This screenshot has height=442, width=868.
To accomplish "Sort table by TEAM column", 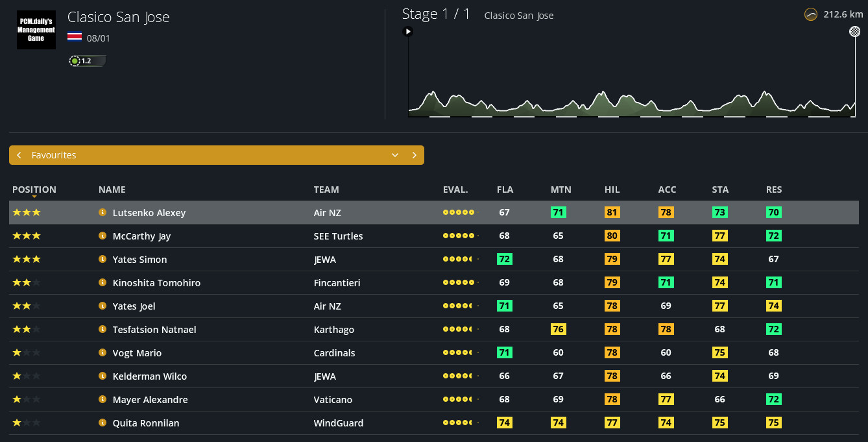I will [326, 190].
